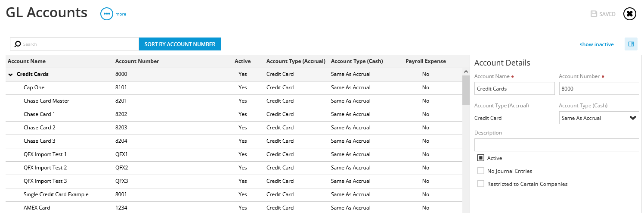Sort by the Account Name column header
This screenshot has height=213, width=644.
point(27,61)
